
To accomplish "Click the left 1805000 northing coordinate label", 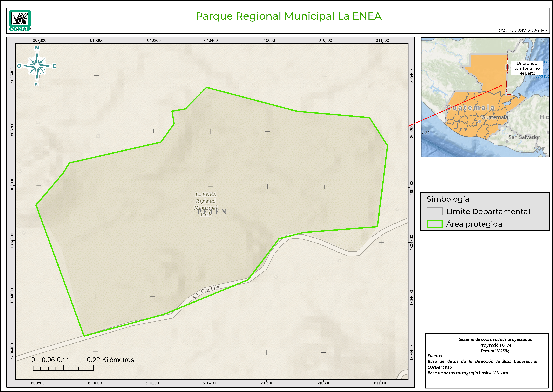I will [x=12, y=185].
